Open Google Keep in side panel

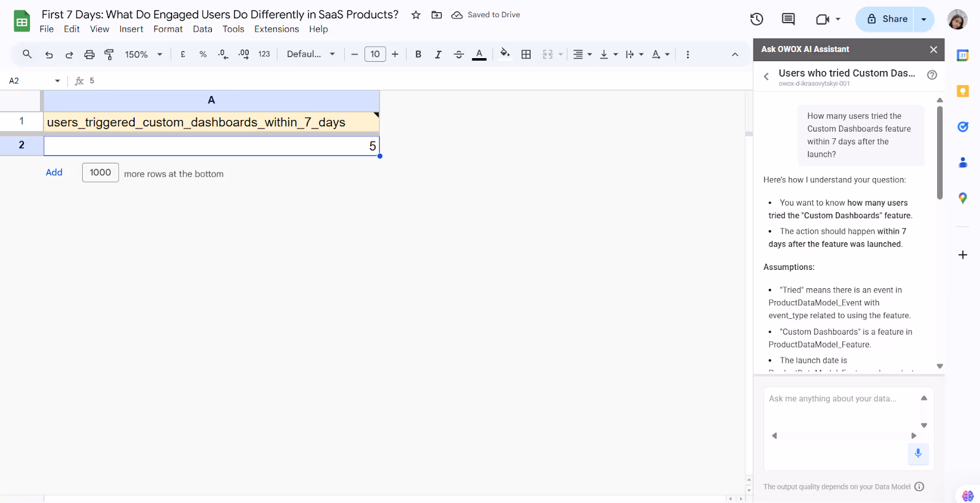pos(963,91)
